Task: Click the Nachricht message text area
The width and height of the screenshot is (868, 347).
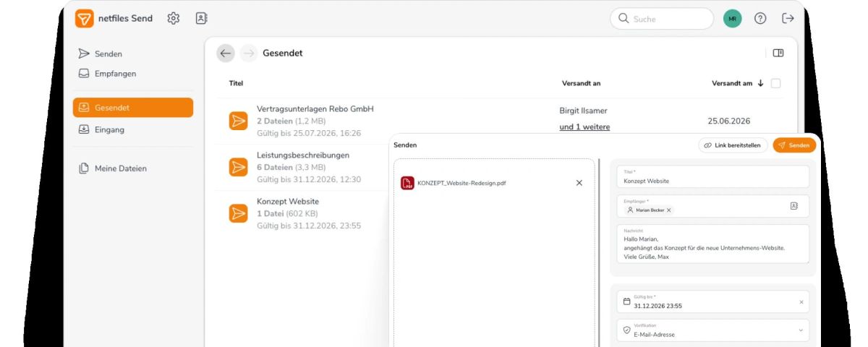Action: pyautogui.click(x=713, y=244)
